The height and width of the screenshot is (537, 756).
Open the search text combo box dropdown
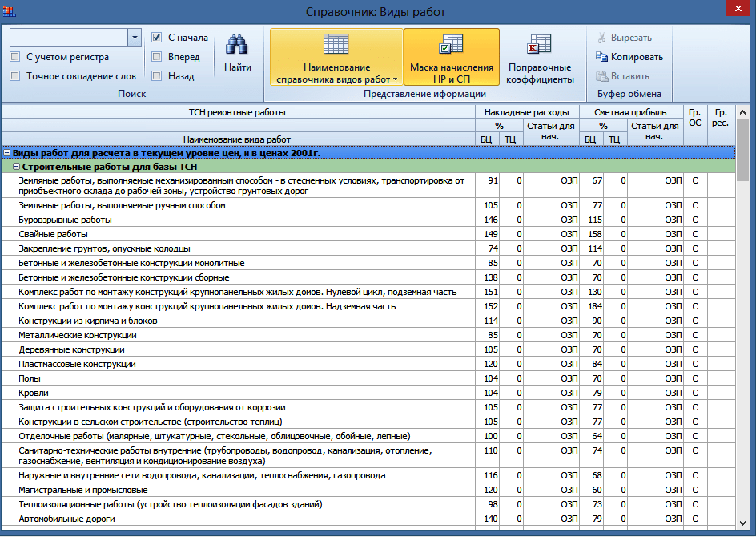tap(135, 38)
